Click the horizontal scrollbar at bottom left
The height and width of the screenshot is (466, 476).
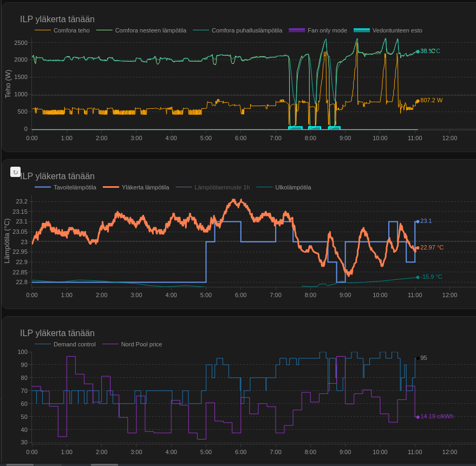point(20,464)
